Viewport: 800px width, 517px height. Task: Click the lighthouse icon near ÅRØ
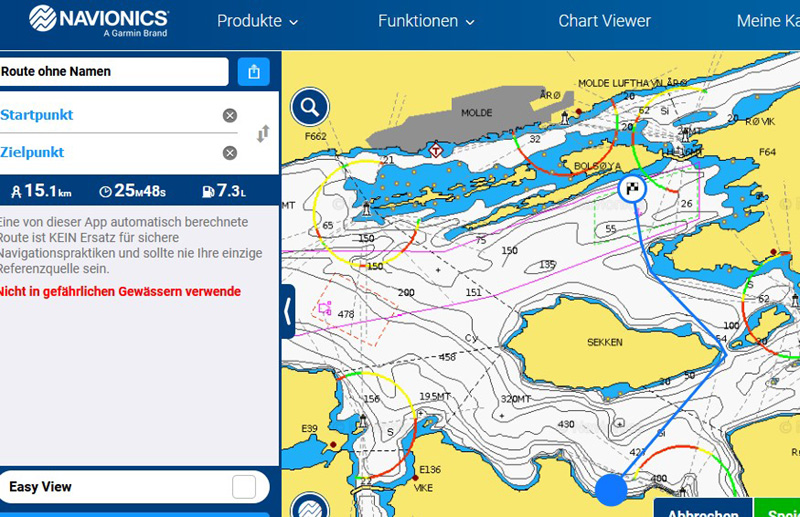pyautogui.click(x=565, y=118)
